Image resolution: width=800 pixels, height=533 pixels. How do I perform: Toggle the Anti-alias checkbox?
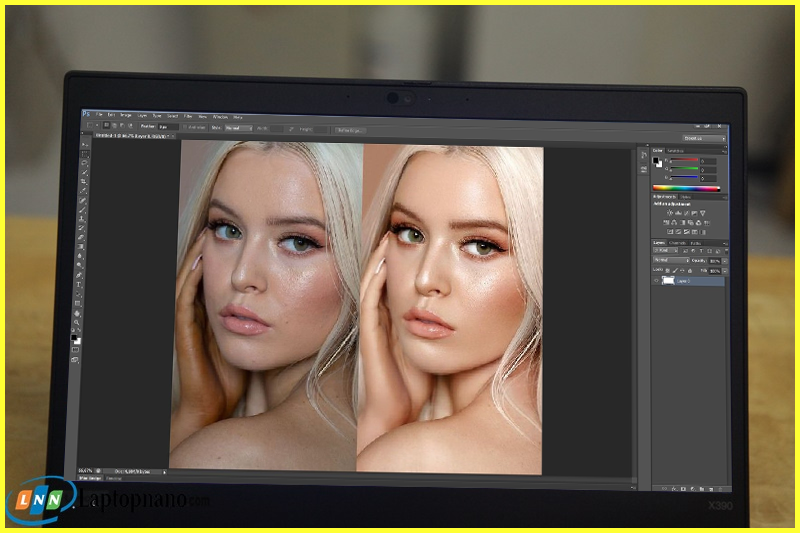pos(185,129)
